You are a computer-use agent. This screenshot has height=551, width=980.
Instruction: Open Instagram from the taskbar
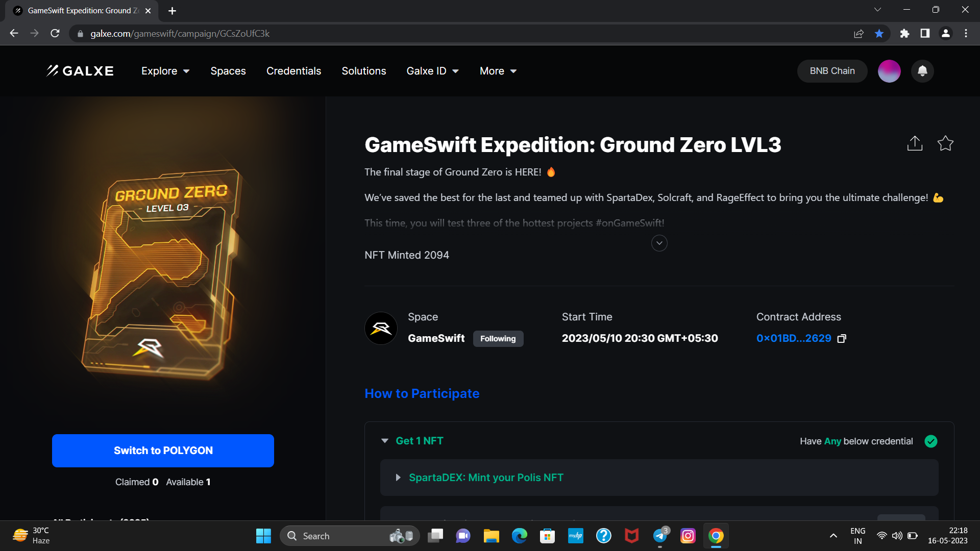(x=688, y=536)
